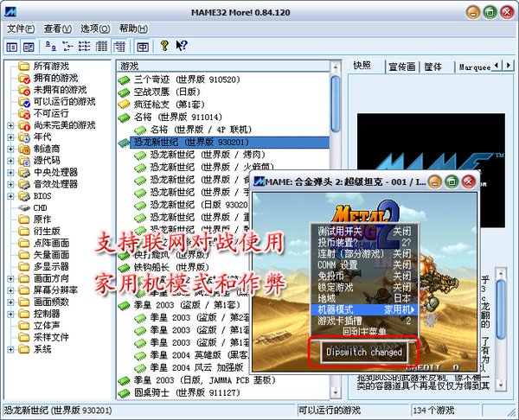This screenshot has width=519, height=420.
Task: Open the 帮助(H) menu
Action: 134,29
